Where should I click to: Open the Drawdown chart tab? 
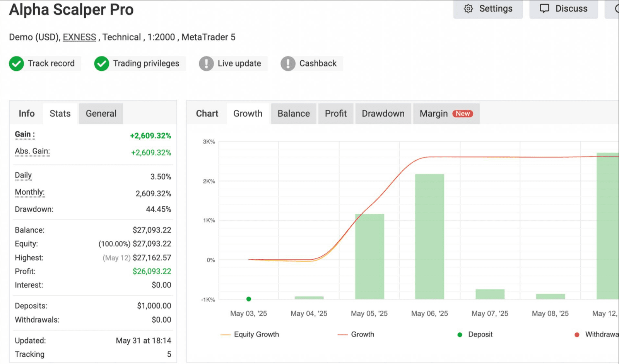tap(383, 114)
